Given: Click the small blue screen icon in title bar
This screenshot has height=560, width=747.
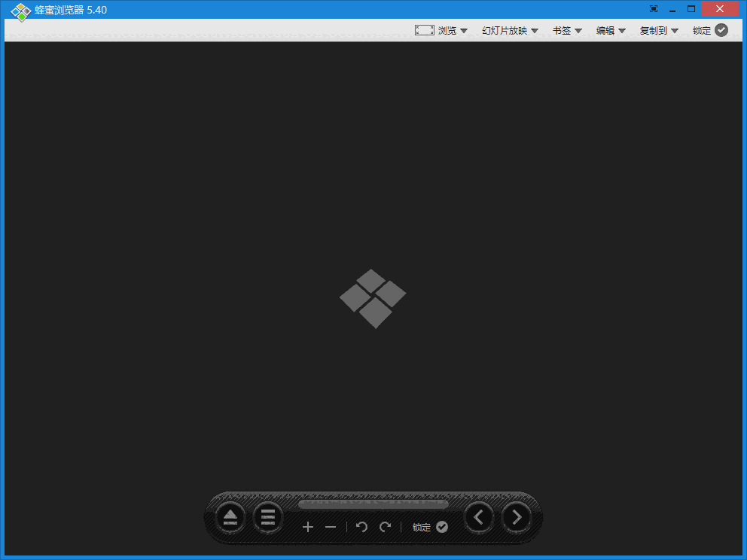Looking at the screenshot, I should (x=652, y=8).
